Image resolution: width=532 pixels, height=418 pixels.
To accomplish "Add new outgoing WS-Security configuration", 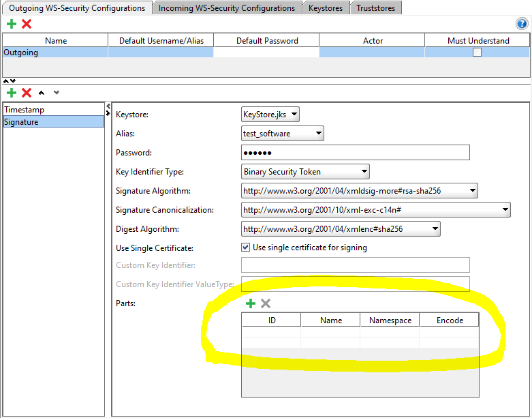I will [x=12, y=24].
